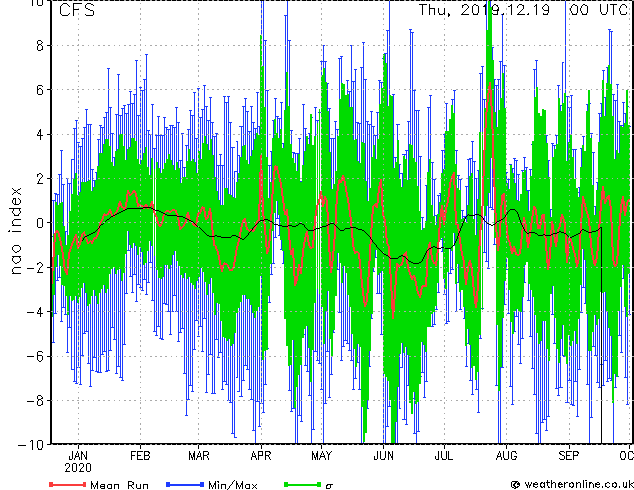The image size is (634, 490).
Task: Click the y-axis value -2
Action: click(35, 267)
